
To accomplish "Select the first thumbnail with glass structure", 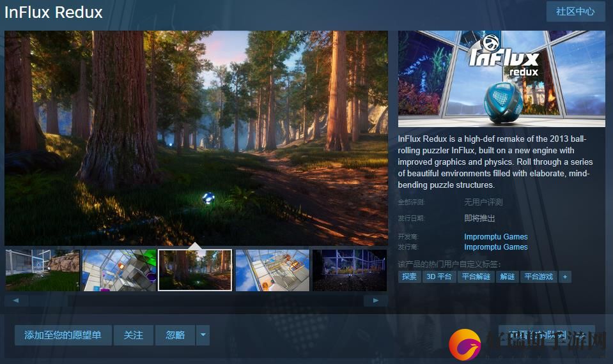I will (x=43, y=270).
